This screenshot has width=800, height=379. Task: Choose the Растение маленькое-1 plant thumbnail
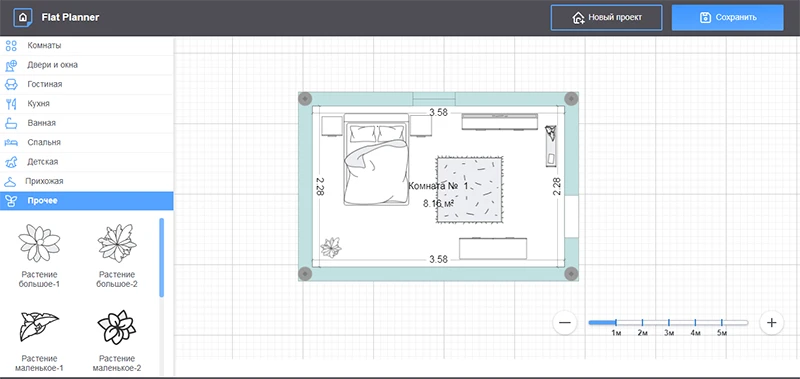[x=39, y=327]
